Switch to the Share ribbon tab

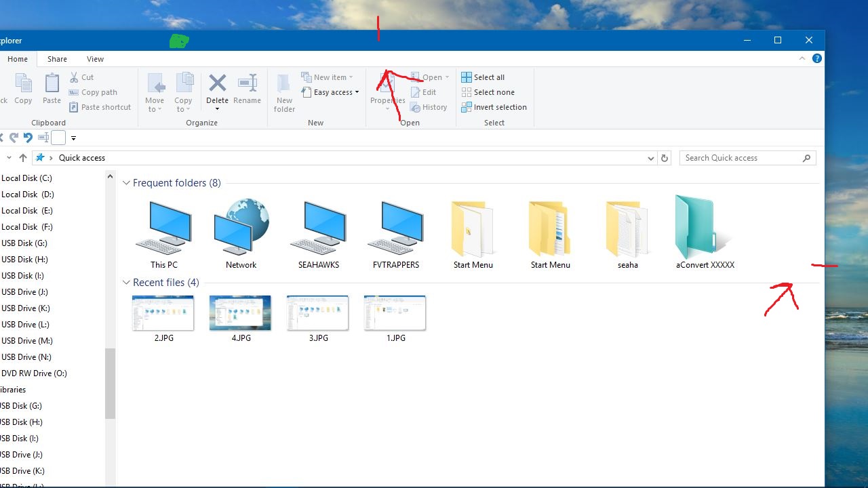57,59
